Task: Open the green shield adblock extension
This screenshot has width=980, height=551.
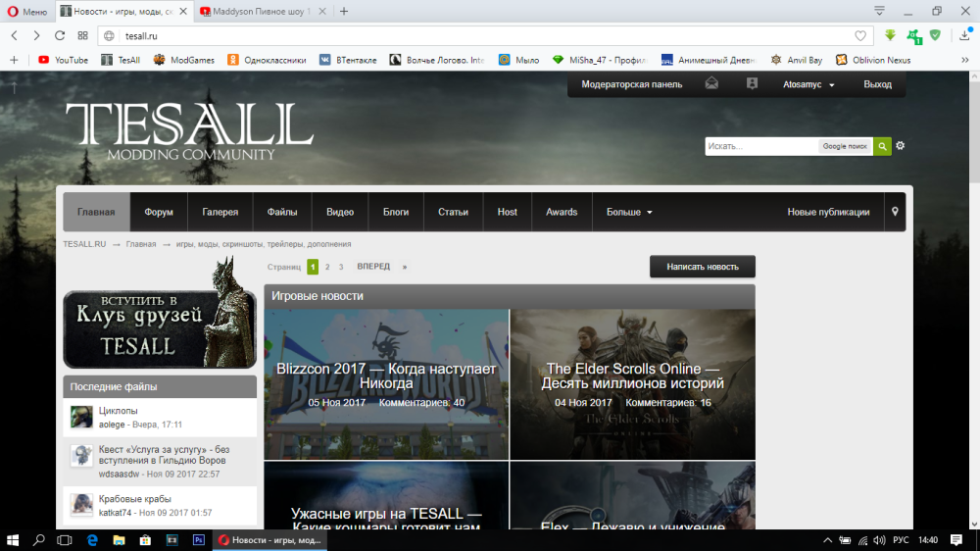Action: [x=935, y=35]
